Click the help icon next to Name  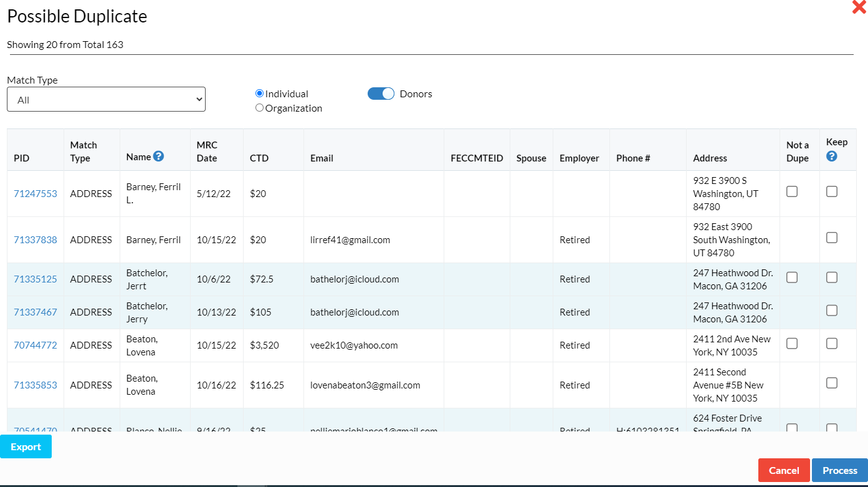pyautogui.click(x=158, y=157)
